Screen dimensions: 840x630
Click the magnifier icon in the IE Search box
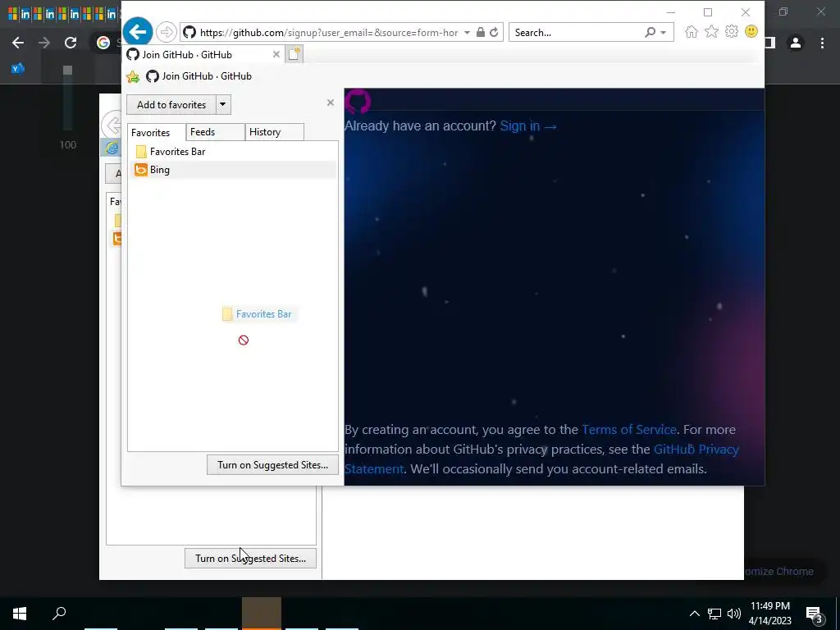(x=650, y=32)
